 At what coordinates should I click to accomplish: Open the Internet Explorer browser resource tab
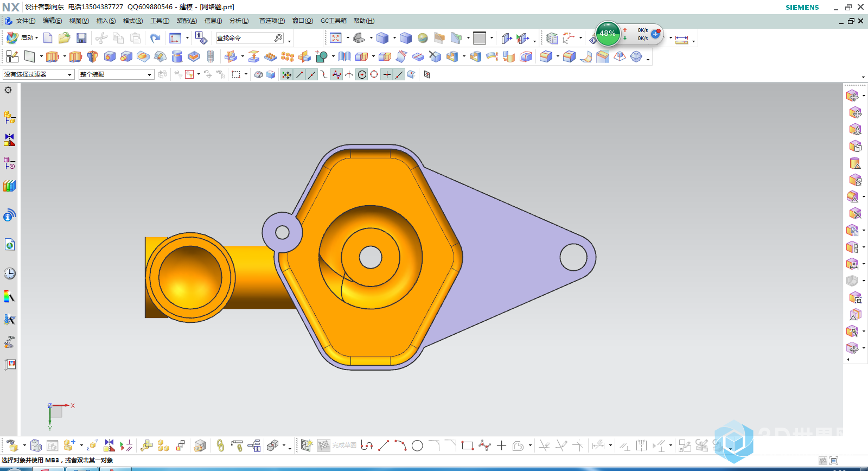(10, 245)
